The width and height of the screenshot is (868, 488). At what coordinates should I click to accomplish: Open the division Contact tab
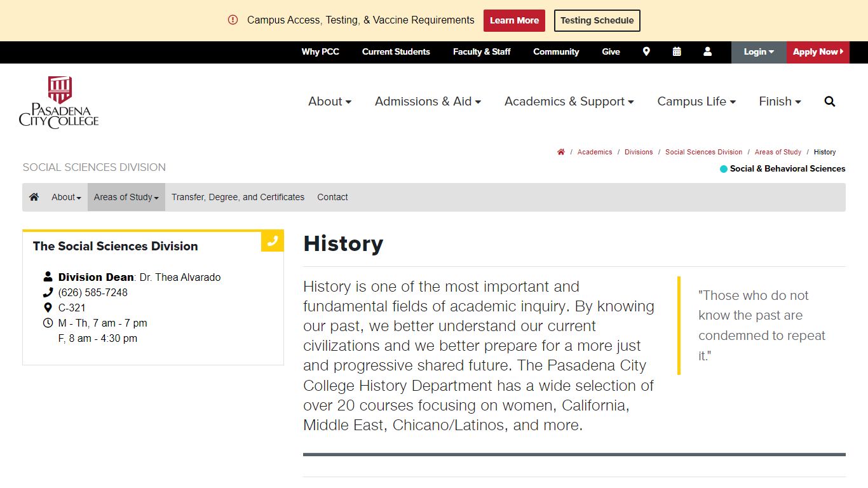pos(332,197)
